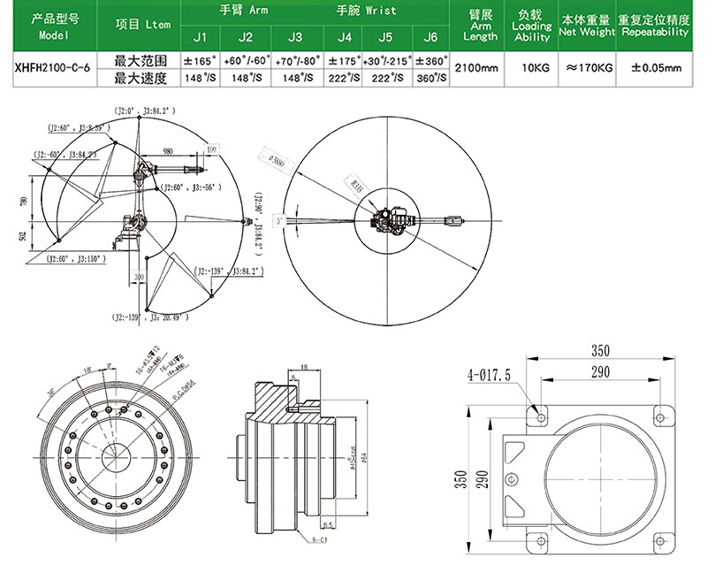Click the side-view working envelope diagram

click(140, 214)
